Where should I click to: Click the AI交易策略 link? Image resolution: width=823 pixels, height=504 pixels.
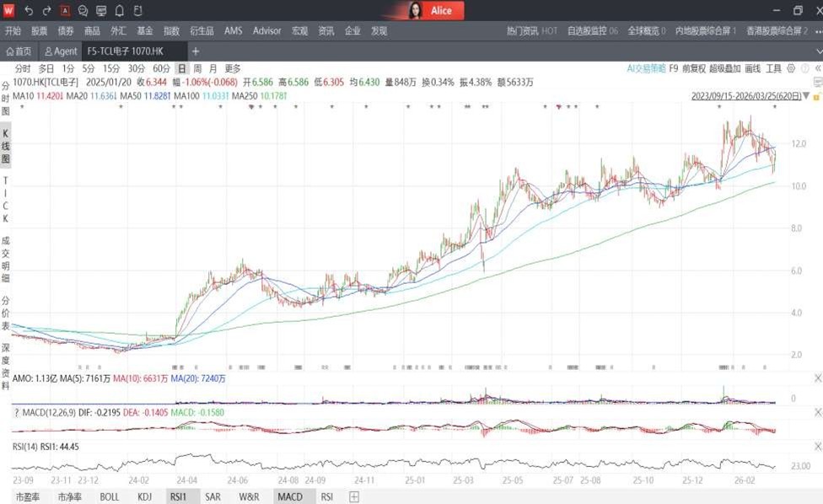click(646, 68)
